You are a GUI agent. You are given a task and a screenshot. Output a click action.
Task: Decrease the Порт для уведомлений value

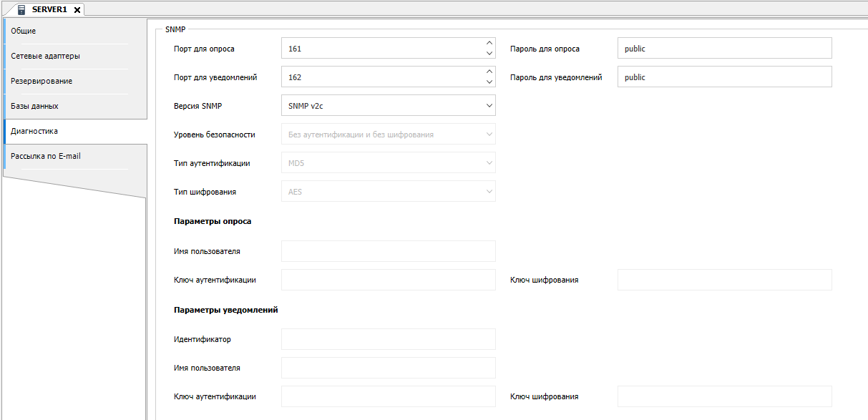(x=489, y=82)
